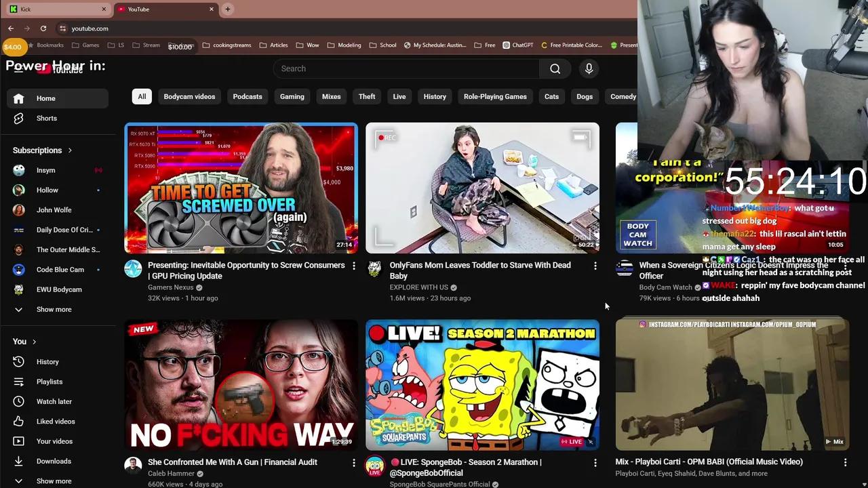Select the All filter chip
The width and height of the screenshot is (868, 488).
coord(142,96)
